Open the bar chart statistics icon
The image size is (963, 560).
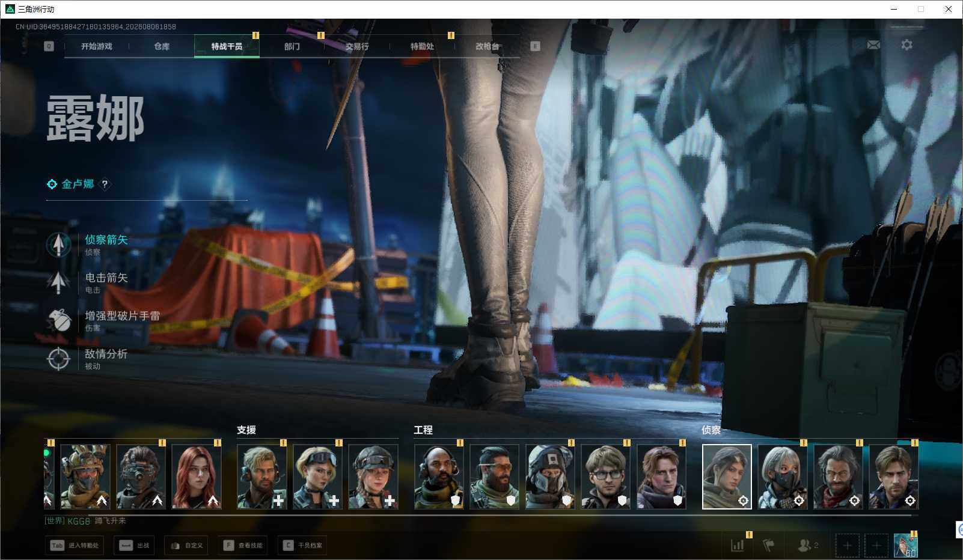coord(737,545)
